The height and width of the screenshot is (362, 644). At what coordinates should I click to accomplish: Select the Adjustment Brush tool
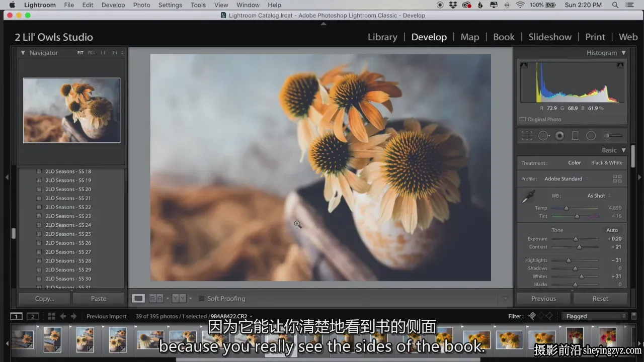coord(613,136)
